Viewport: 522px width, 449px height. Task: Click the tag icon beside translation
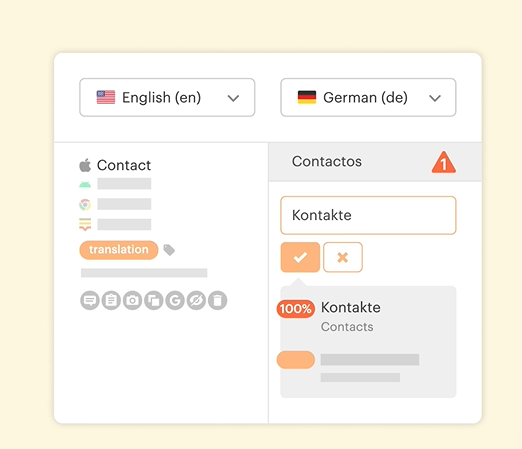pos(169,250)
